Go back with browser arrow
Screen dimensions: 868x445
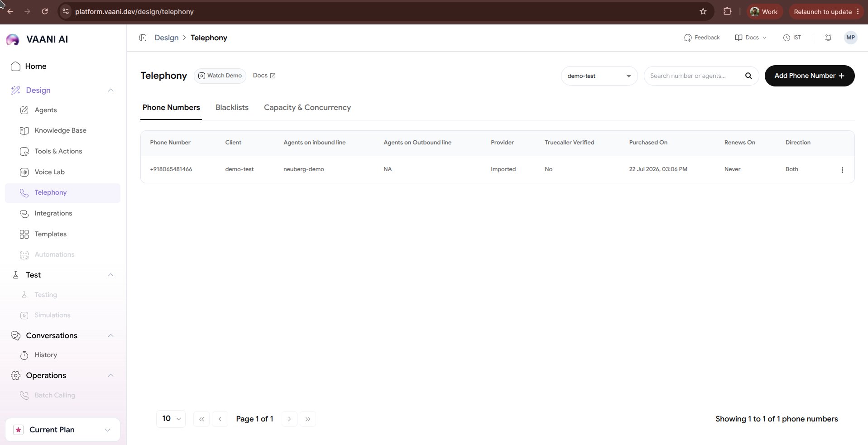point(10,11)
